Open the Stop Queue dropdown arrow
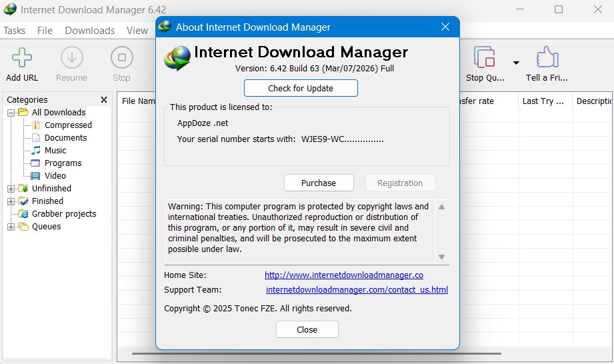 [x=516, y=63]
